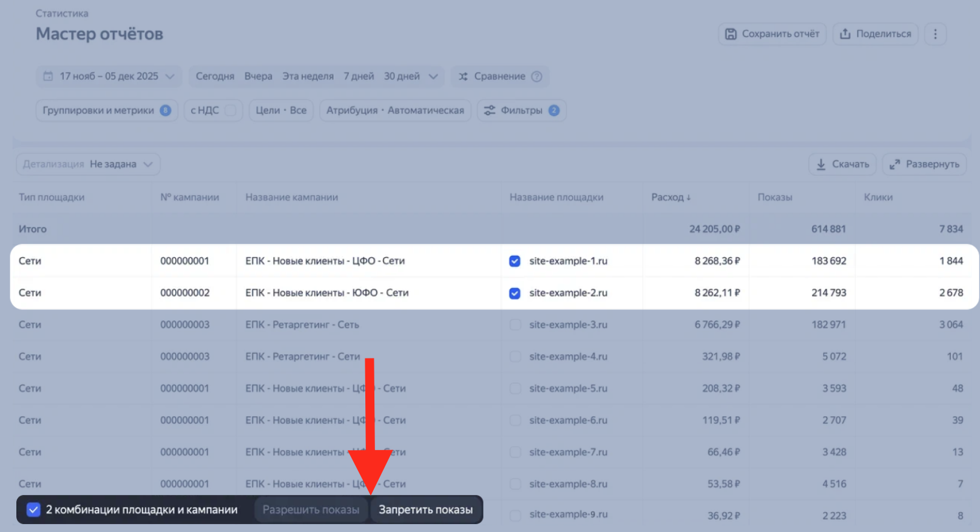Expand the Детализация dropdown
Screen dimensions: 980x532
tap(88, 164)
